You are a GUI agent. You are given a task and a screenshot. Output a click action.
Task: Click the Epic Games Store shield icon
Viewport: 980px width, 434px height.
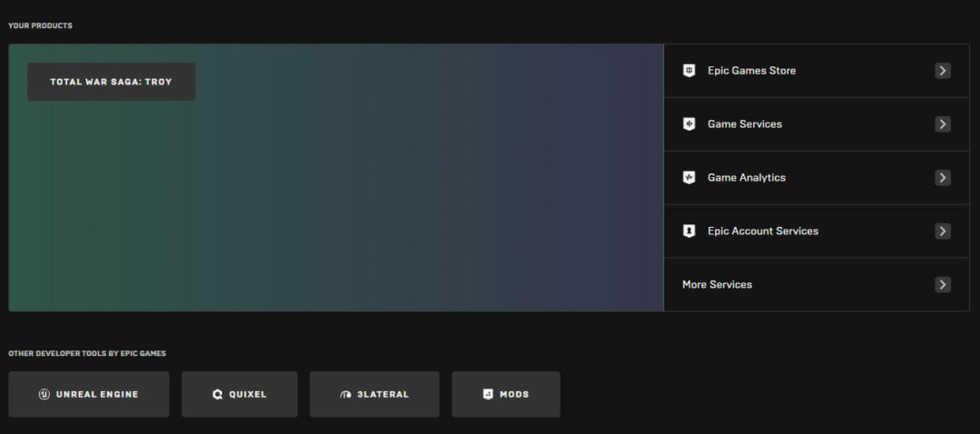[x=689, y=71]
